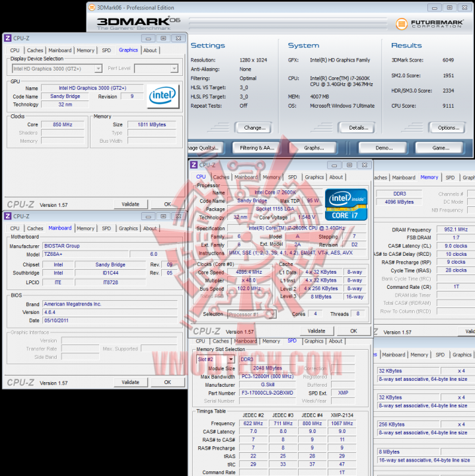This screenshot has height=476, width=475.
Task: Click the Memory Size 1811 MBytes field
Action: [x=152, y=124]
